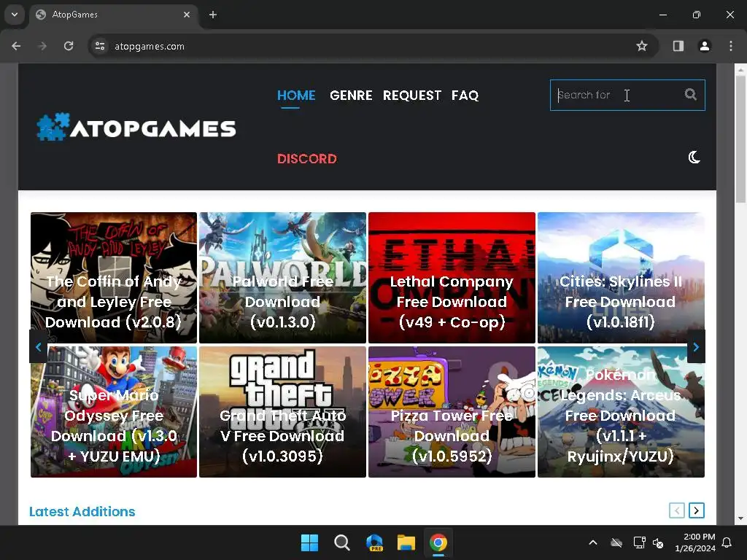Image resolution: width=747 pixels, height=560 pixels.
Task: View site information icon in address bar
Action: 100,46
